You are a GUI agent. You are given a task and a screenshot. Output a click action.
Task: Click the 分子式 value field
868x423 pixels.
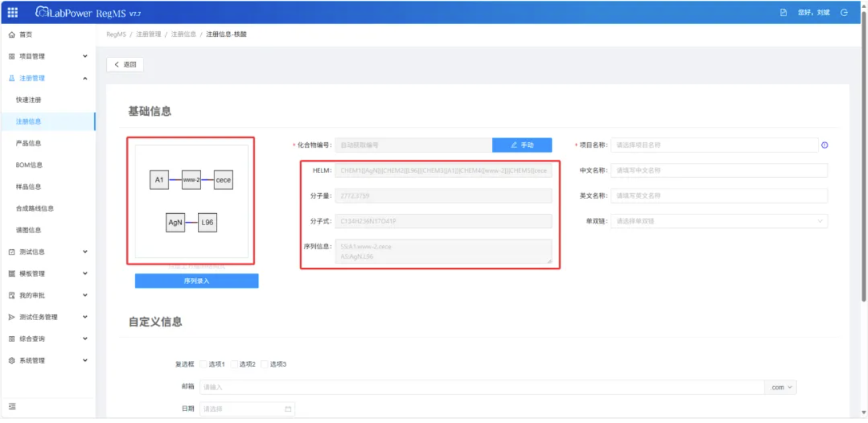444,221
